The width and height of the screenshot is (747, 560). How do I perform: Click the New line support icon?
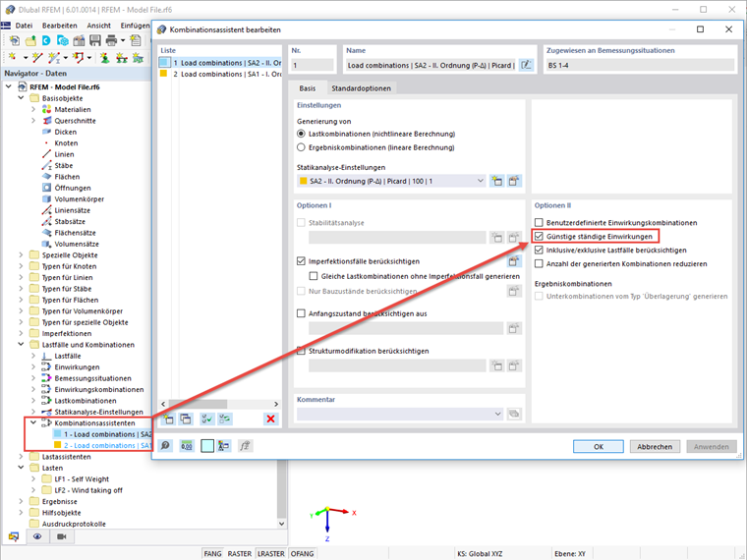(122, 58)
